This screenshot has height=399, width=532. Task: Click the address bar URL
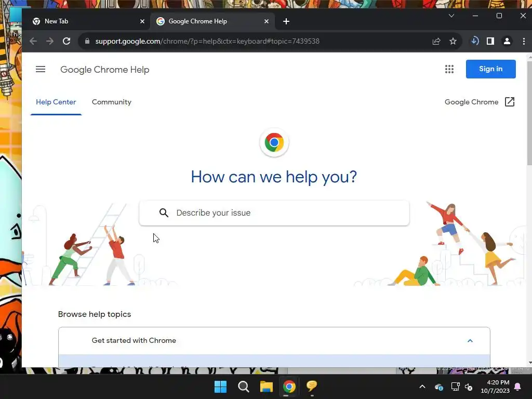[x=207, y=41]
